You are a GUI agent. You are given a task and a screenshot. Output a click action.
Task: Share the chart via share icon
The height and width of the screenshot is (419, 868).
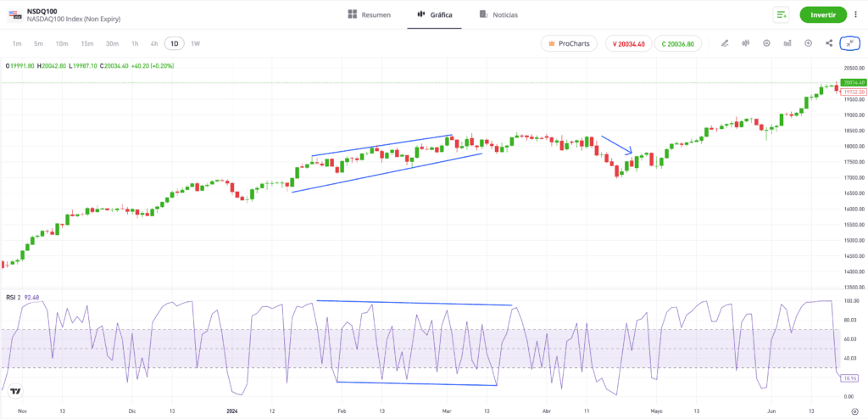tap(829, 43)
